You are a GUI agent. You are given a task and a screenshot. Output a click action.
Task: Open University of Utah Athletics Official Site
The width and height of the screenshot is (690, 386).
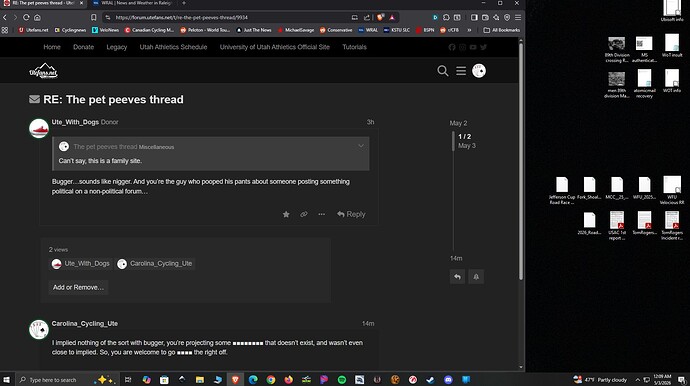275,47
